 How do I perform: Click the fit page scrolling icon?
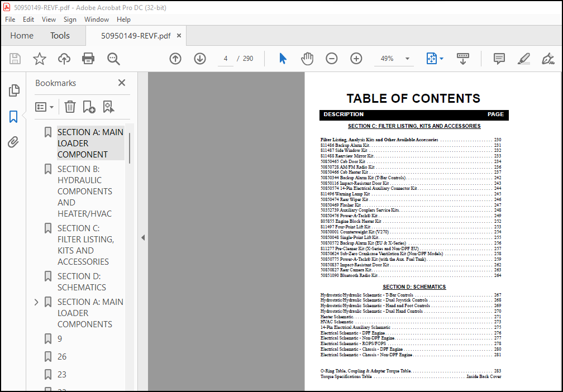click(x=431, y=59)
